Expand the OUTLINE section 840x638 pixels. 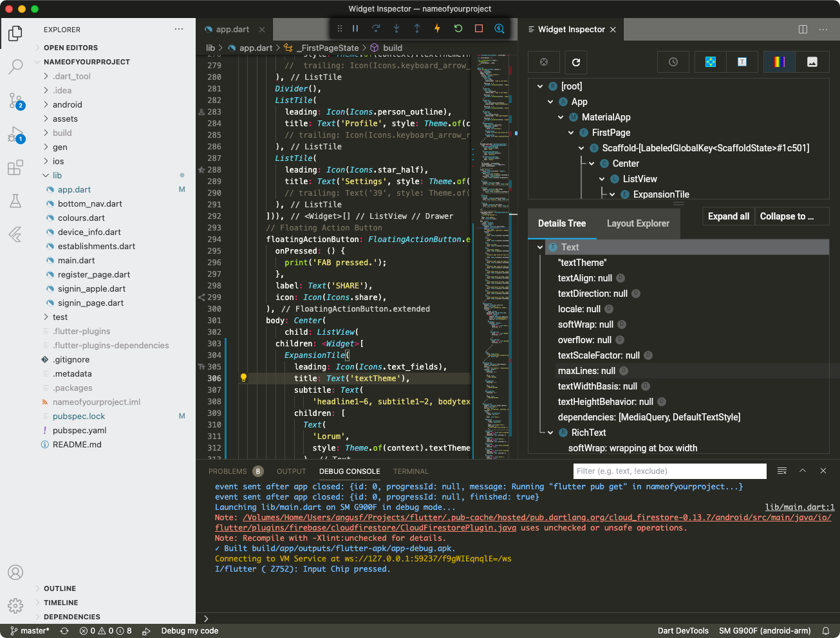tap(60, 588)
